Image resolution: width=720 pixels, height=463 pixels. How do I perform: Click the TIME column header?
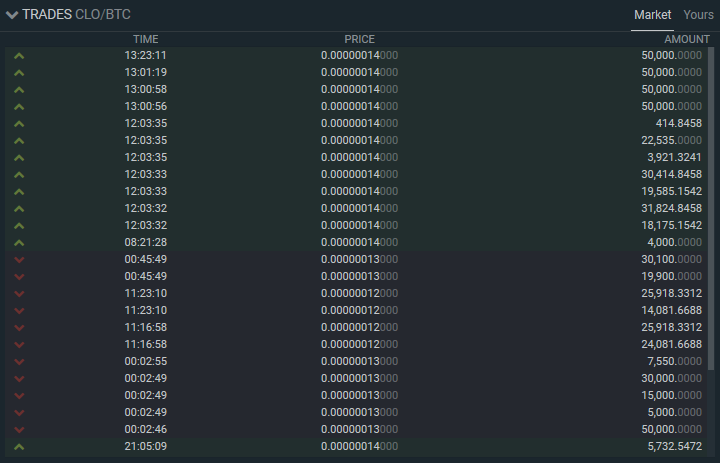tap(146, 40)
